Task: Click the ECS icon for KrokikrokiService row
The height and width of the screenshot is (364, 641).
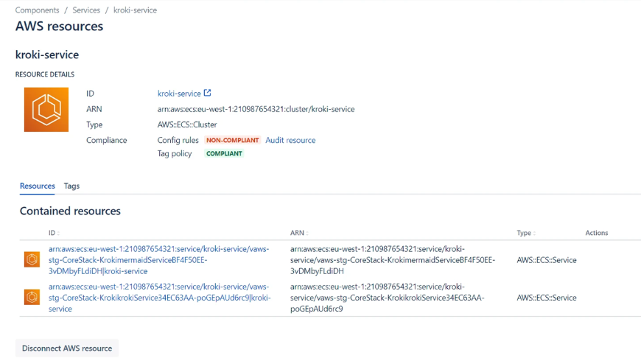Action: coord(32,297)
